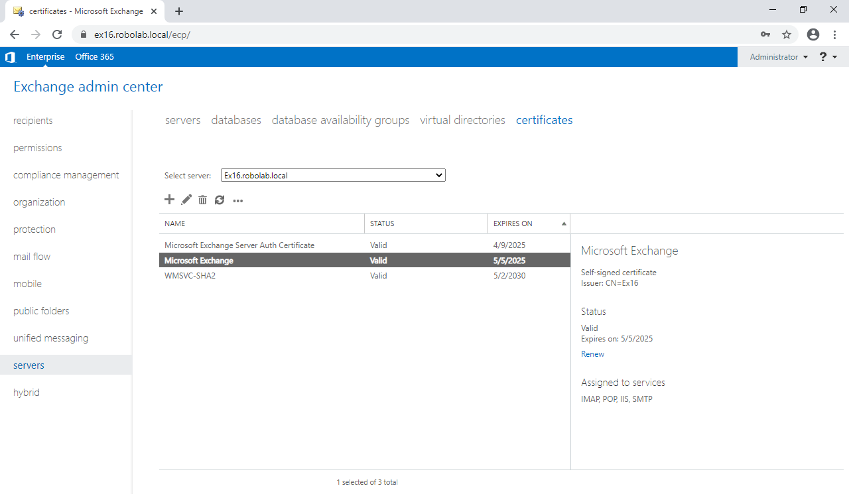Click the key icon in the address bar

765,34
